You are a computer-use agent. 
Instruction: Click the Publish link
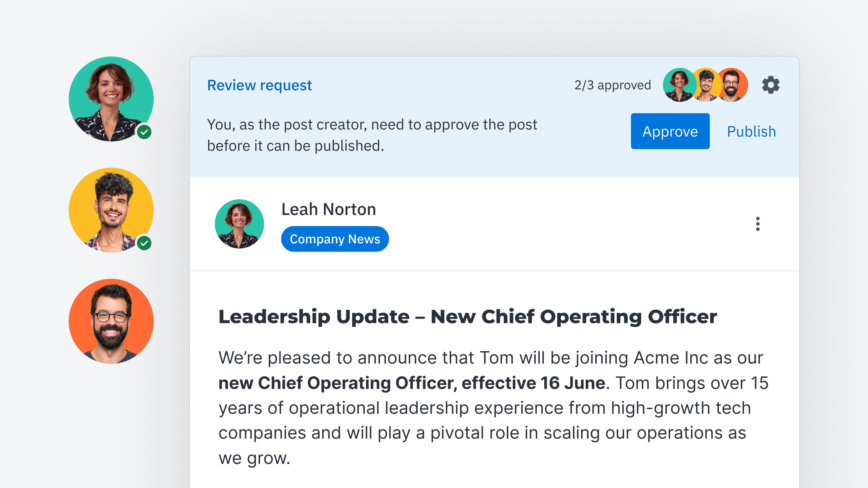(x=751, y=131)
